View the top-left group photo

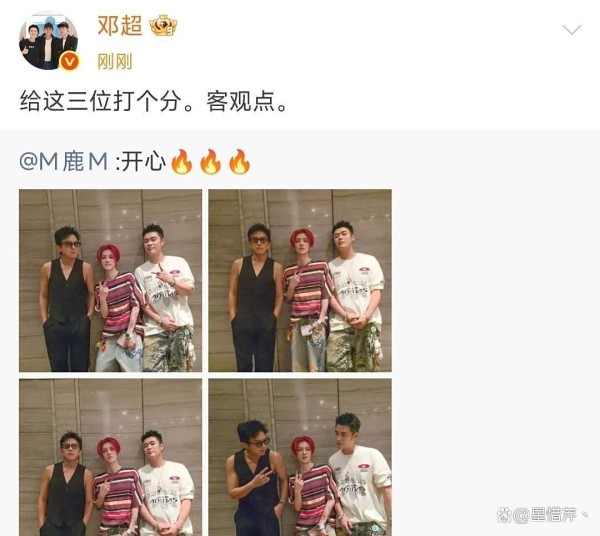(111, 280)
